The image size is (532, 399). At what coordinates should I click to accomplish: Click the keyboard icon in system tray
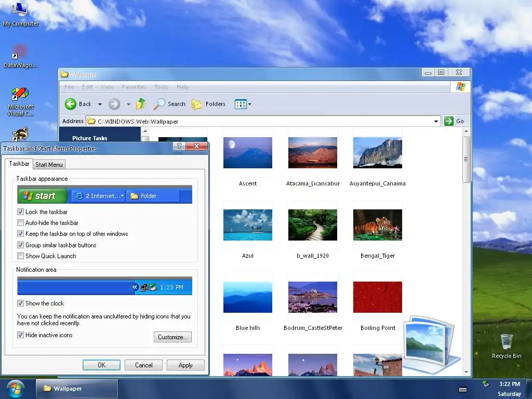[463, 389]
